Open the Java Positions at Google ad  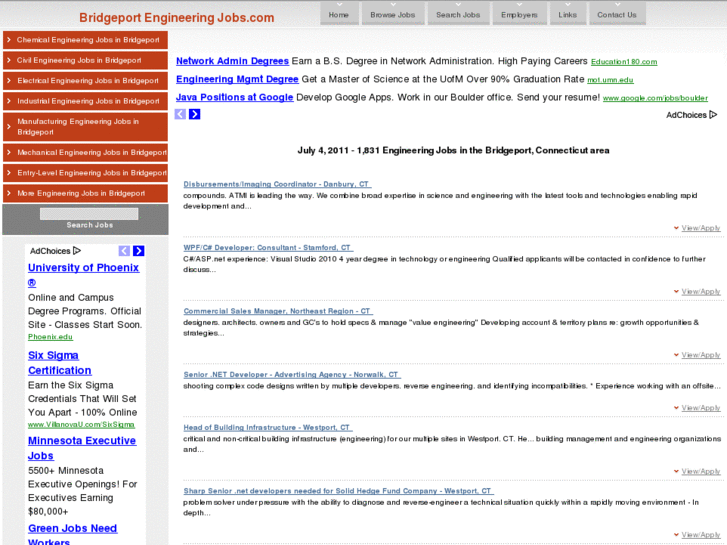[x=235, y=97]
